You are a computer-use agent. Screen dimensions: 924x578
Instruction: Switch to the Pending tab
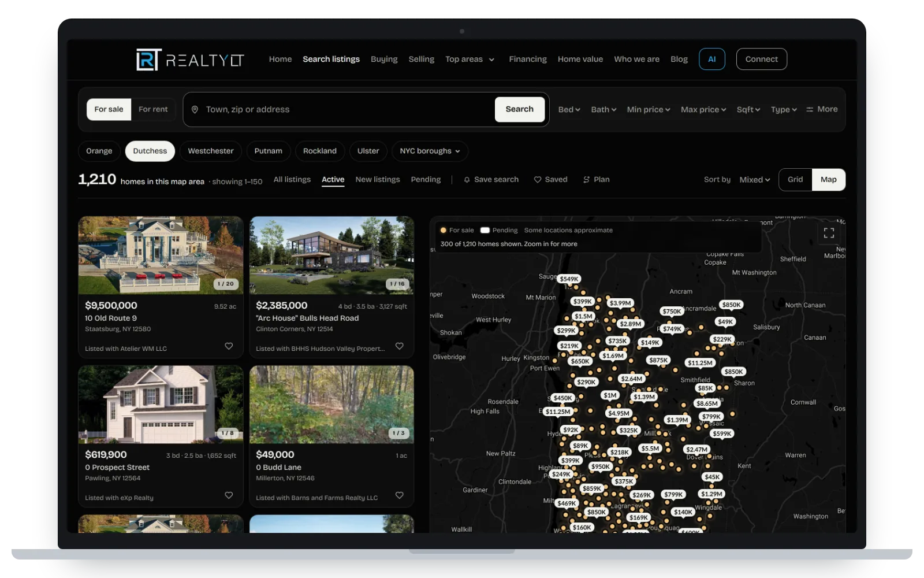tap(426, 180)
